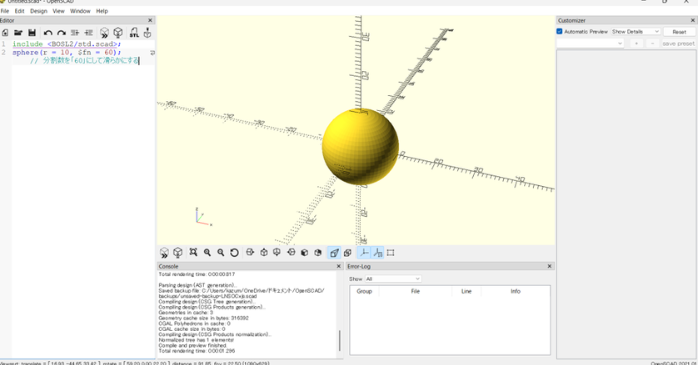Close the Error-Log panel
Screen dimensions: 698x365
click(x=549, y=266)
